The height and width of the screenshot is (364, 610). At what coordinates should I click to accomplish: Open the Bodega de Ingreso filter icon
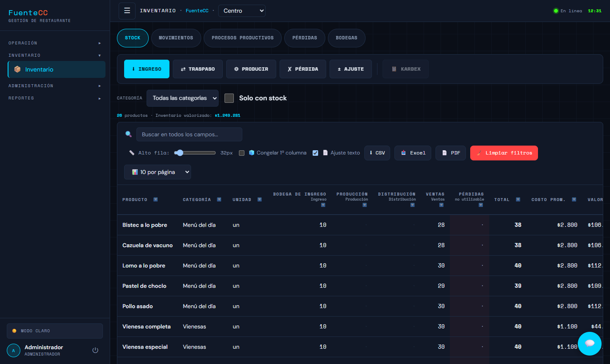click(323, 205)
